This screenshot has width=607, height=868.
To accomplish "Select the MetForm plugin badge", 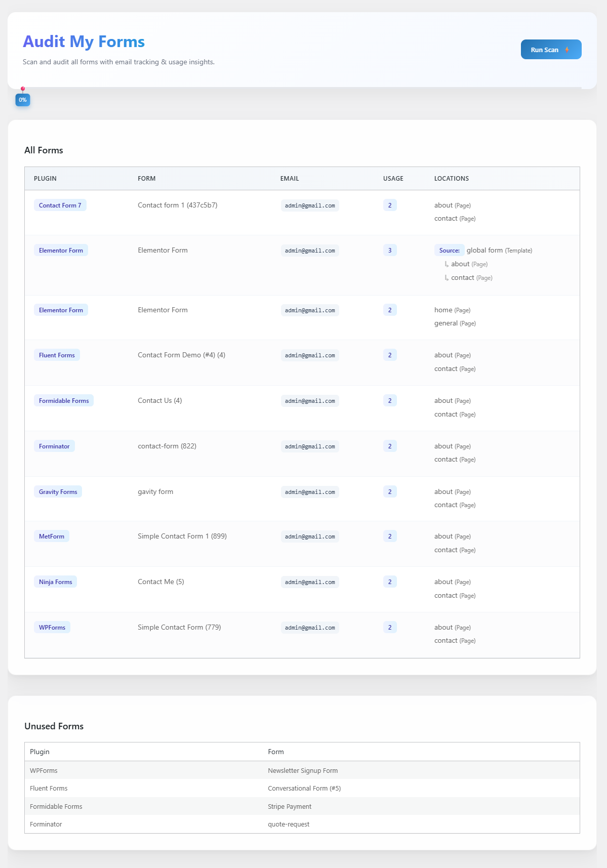I will (52, 536).
